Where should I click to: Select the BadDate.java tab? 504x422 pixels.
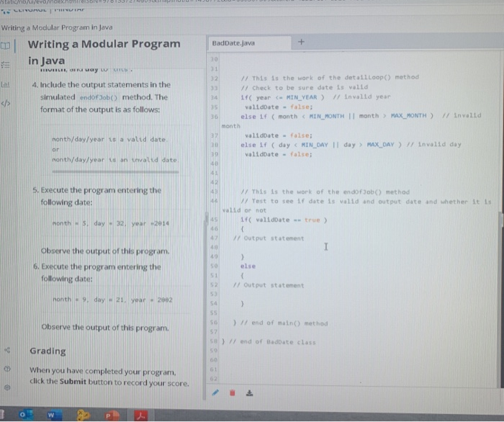point(249,43)
